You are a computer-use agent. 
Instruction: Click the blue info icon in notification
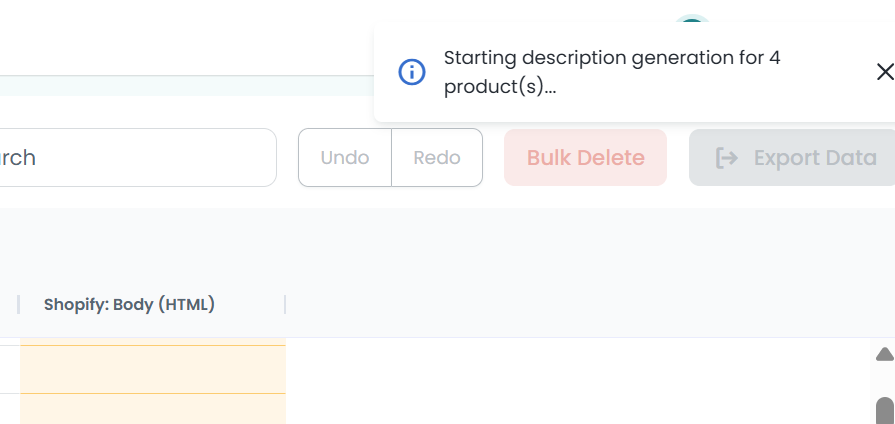(x=412, y=72)
